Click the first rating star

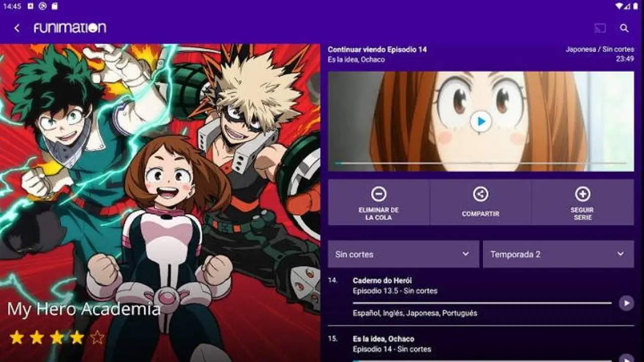point(17,337)
